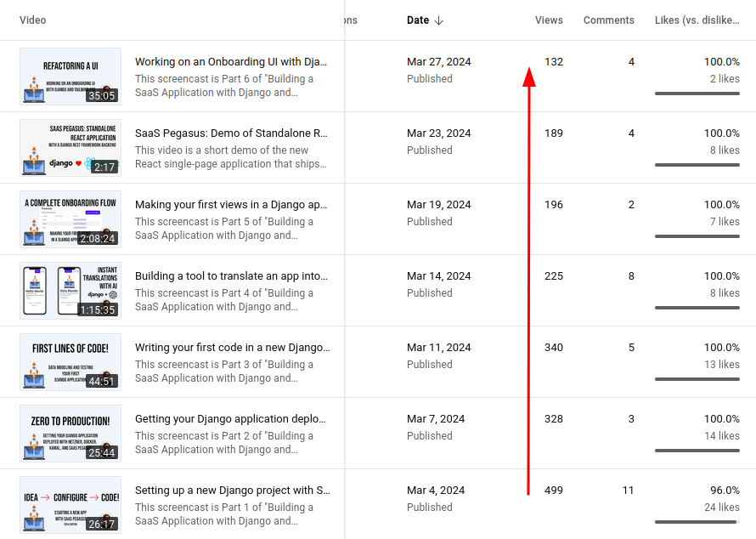Viewport: 756px width, 539px height.
Task: Select the 'First Lines of Code!' video thumbnail
Action: coord(71,363)
